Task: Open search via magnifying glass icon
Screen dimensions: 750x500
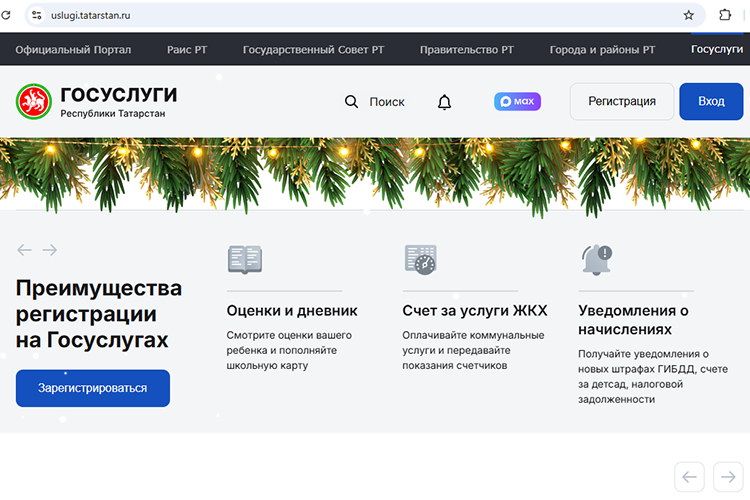Action: coord(351,101)
